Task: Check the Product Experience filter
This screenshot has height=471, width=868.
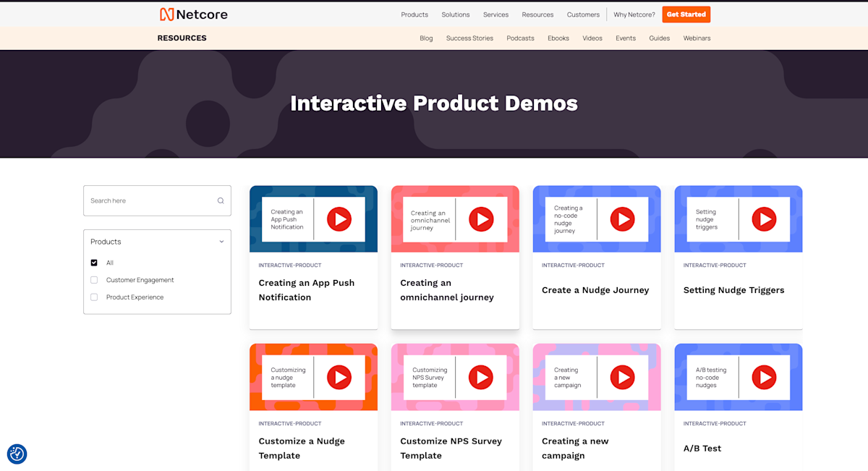Action: tap(94, 297)
